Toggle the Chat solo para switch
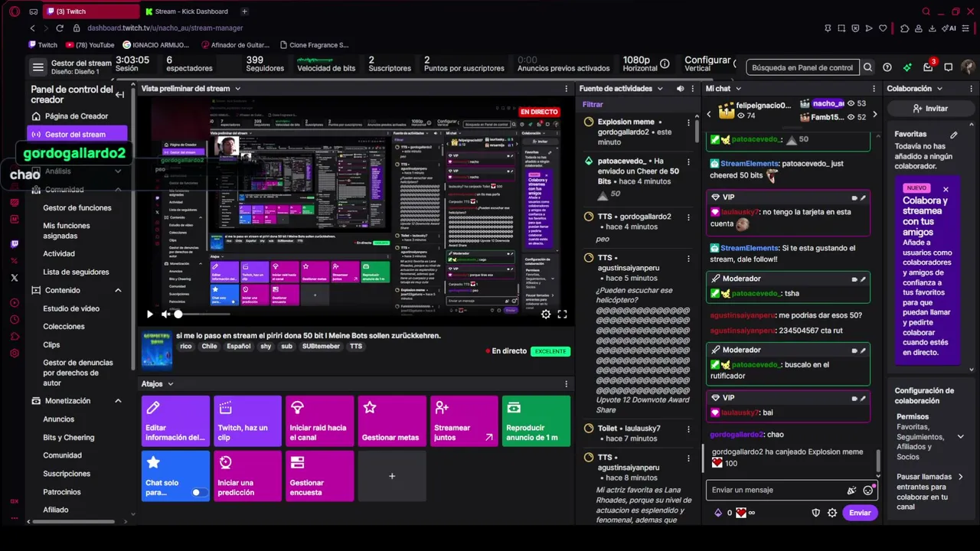The height and width of the screenshot is (551, 980). pos(199,492)
